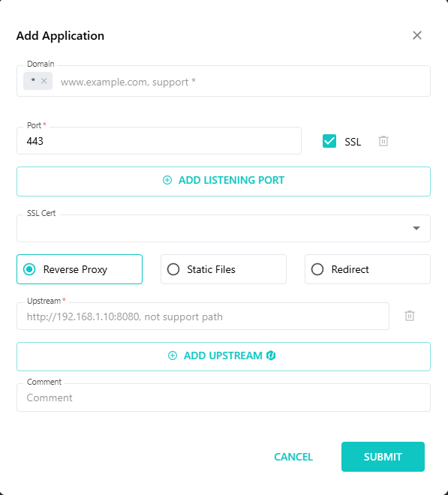This screenshot has height=495, width=448.
Task: Focus the Domain input field
Action: pos(243,82)
